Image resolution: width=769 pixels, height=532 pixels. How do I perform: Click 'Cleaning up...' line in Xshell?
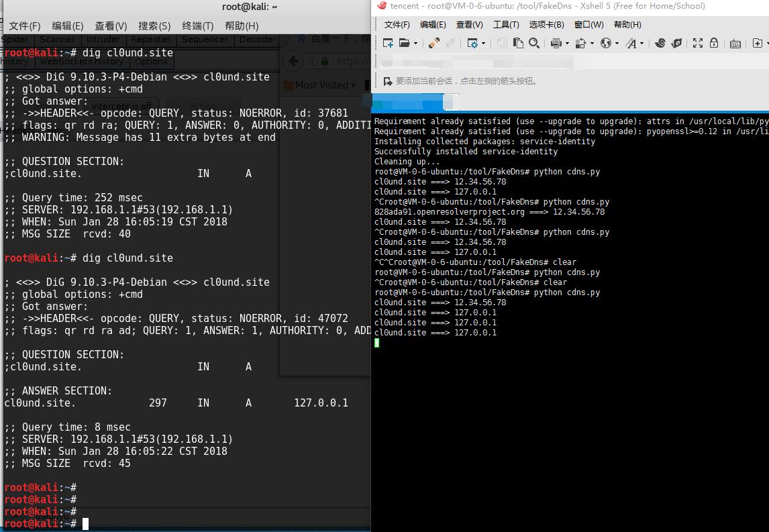tap(407, 161)
